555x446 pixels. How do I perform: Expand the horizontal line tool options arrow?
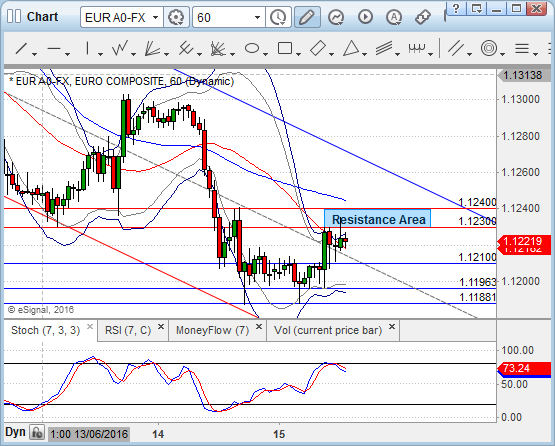point(67,54)
